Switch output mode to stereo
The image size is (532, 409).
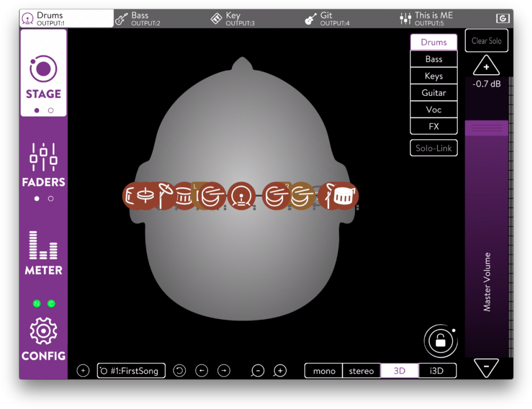361,371
